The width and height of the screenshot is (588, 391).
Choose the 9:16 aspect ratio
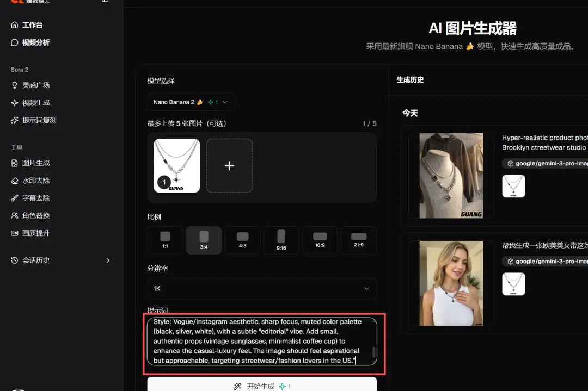coord(281,240)
